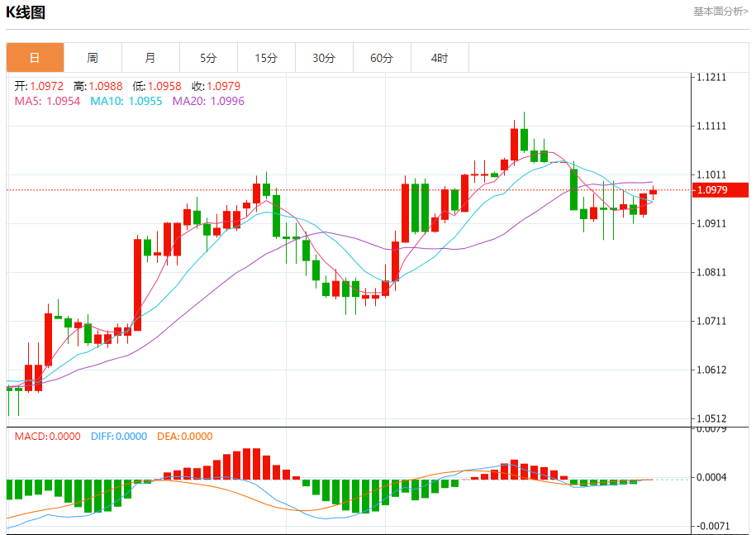
Task: Click the 1.1111 axis label
Action: point(711,126)
